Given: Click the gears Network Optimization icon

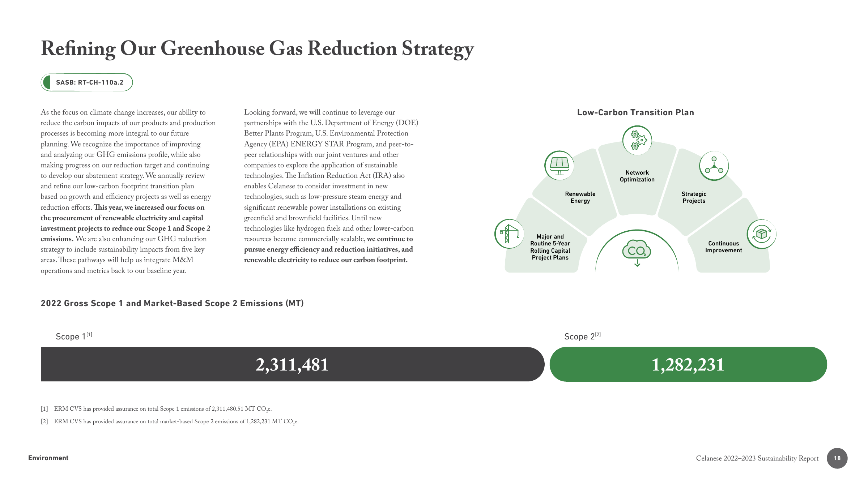Looking at the screenshot, I should tap(637, 140).
